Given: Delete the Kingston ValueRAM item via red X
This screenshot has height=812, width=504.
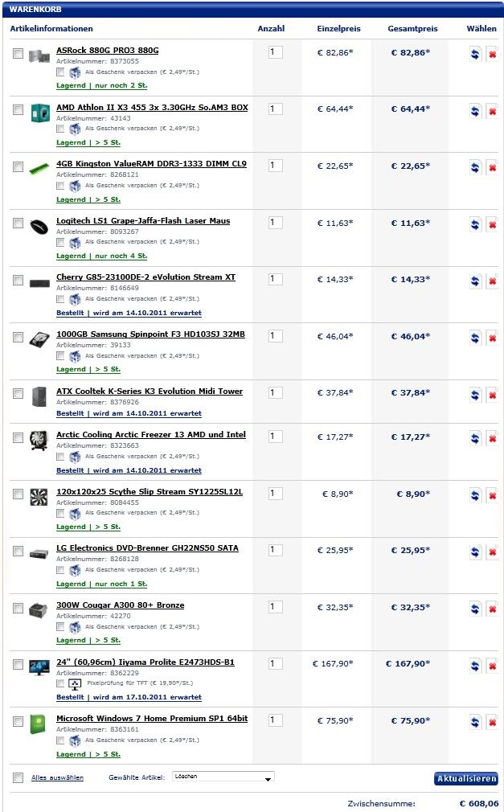Looking at the screenshot, I should [492, 168].
